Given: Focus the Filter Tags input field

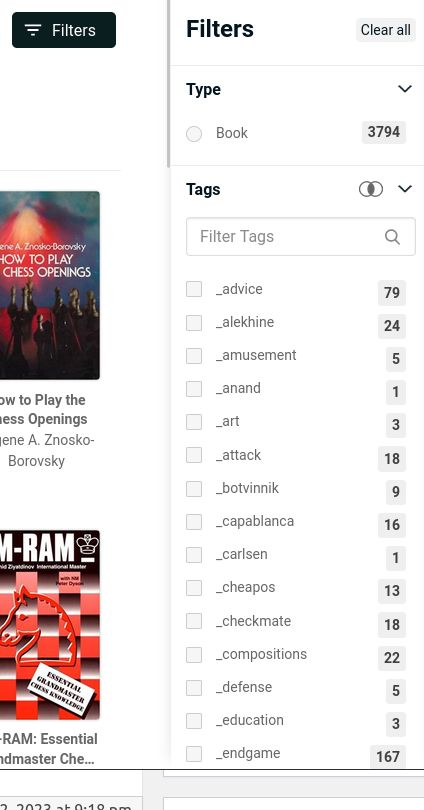Looking at the screenshot, I should point(301,237).
